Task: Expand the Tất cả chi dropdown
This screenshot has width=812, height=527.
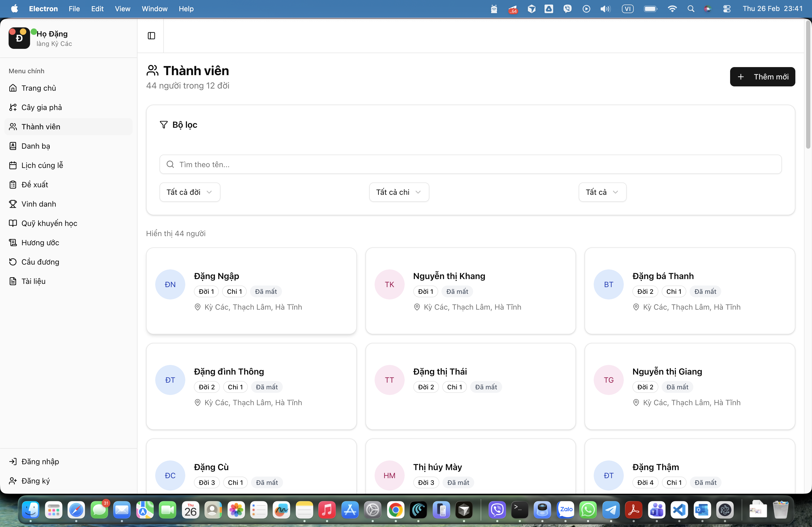Action: (398, 192)
